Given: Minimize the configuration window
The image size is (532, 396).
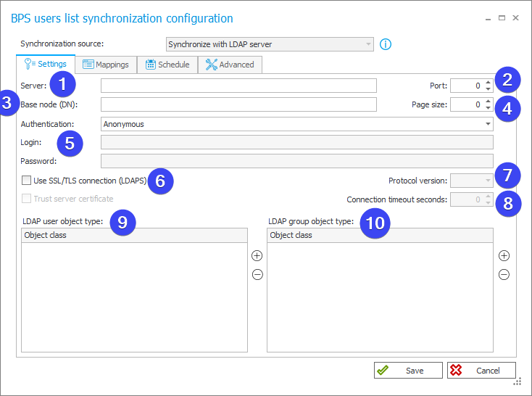Looking at the screenshot, I should (x=488, y=19).
